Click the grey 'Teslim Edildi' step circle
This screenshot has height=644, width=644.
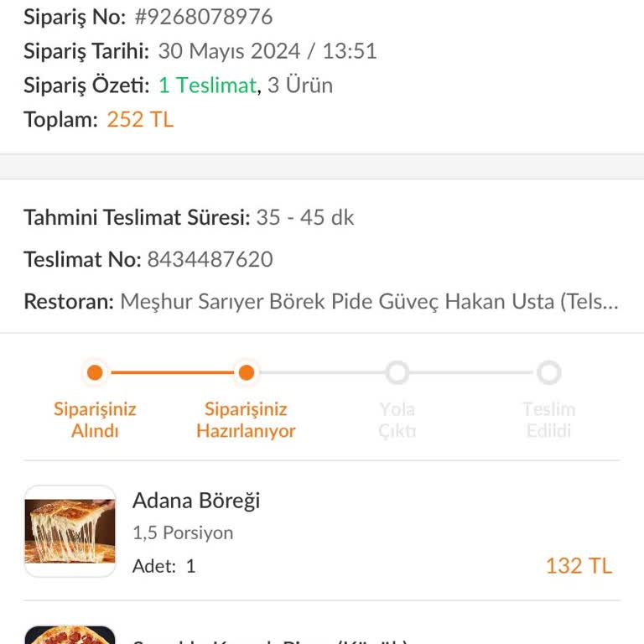pyautogui.click(x=548, y=372)
